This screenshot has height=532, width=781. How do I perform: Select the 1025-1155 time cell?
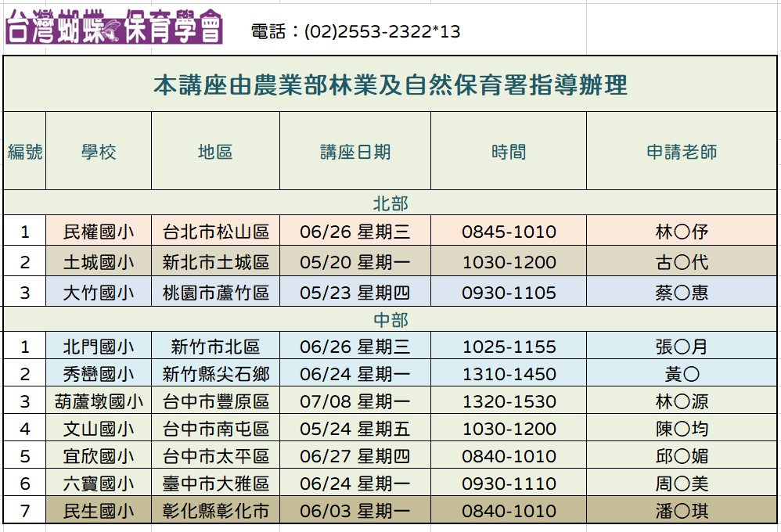pyautogui.click(x=509, y=347)
